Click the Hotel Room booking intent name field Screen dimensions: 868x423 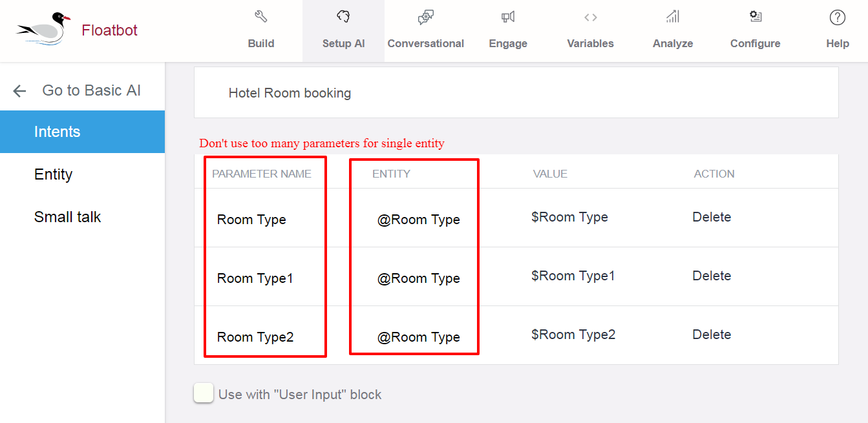coord(516,93)
